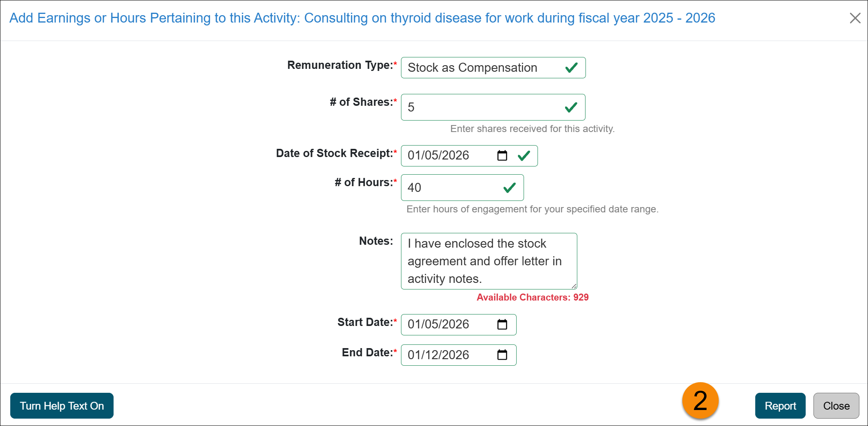Click the Notes textarea resize handle
The image size is (868, 426).
575,287
